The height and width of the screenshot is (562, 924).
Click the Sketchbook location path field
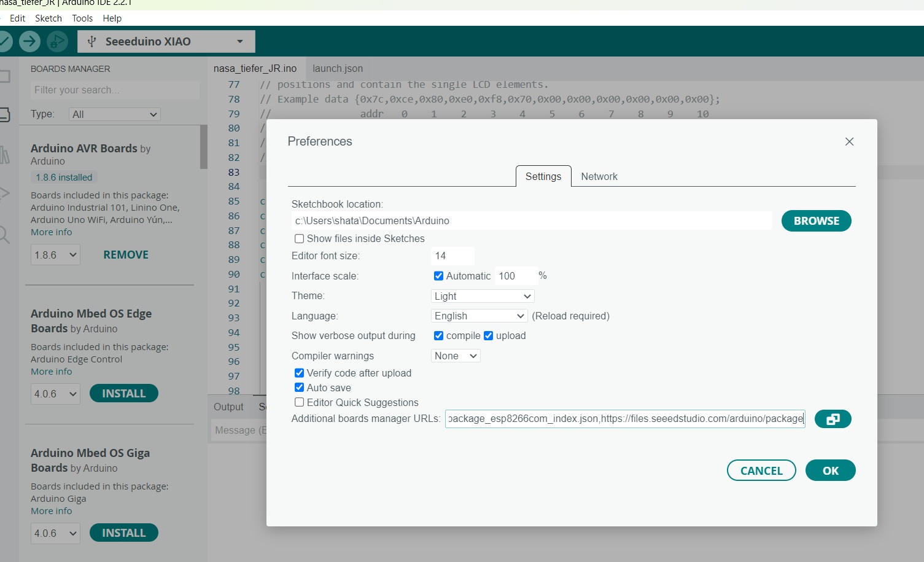point(532,221)
